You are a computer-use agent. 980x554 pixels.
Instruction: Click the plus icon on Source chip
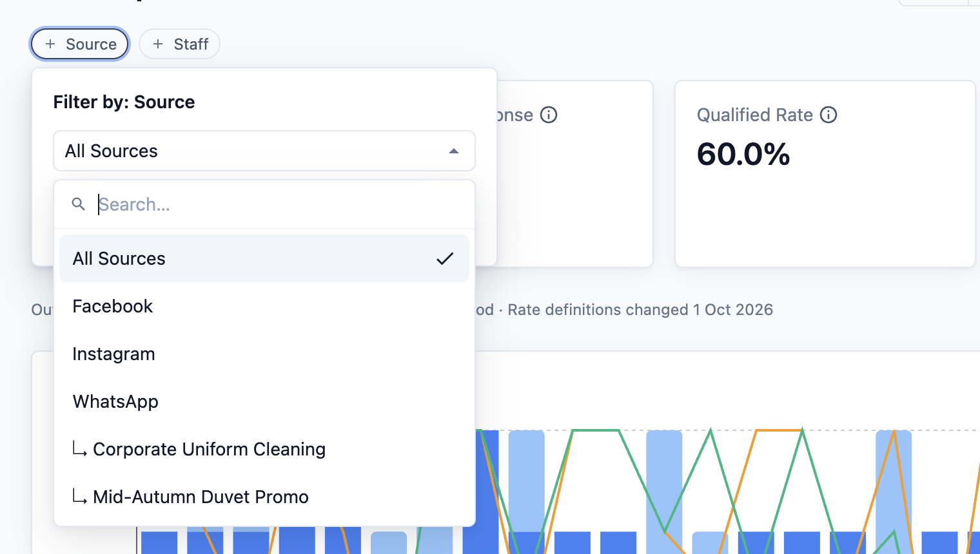(50, 44)
